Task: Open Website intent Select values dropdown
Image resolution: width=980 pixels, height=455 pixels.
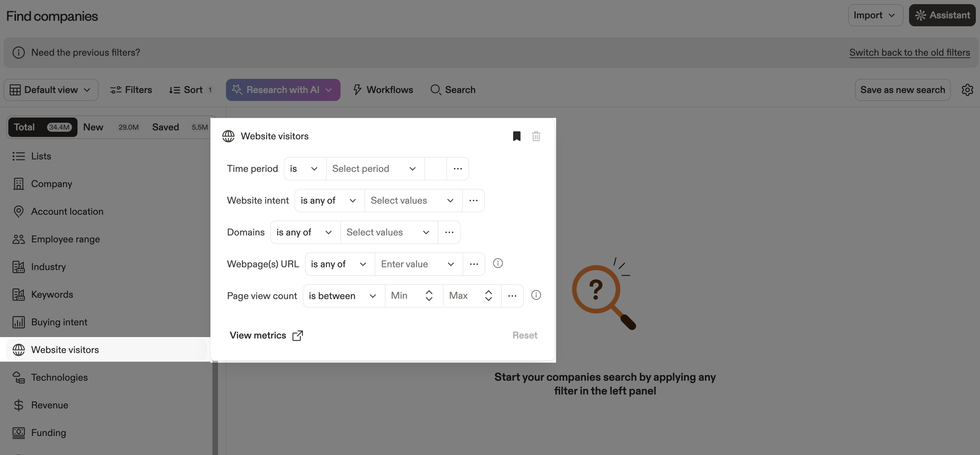Action: (412, 200)
